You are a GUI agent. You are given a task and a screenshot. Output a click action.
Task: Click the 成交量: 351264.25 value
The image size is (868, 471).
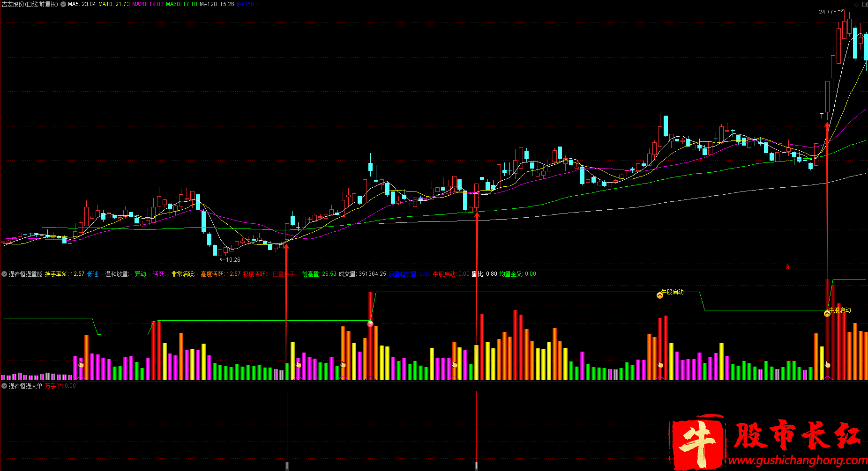362,274
